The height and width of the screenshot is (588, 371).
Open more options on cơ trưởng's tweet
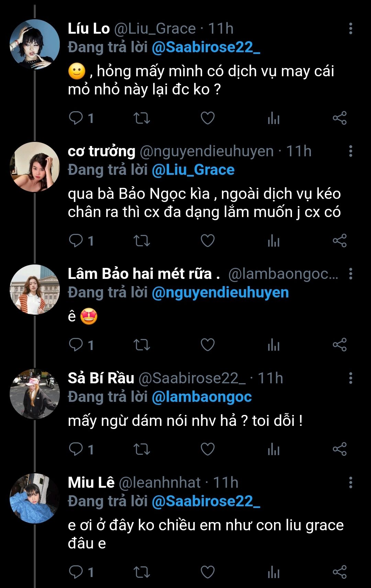coord(350,151)
